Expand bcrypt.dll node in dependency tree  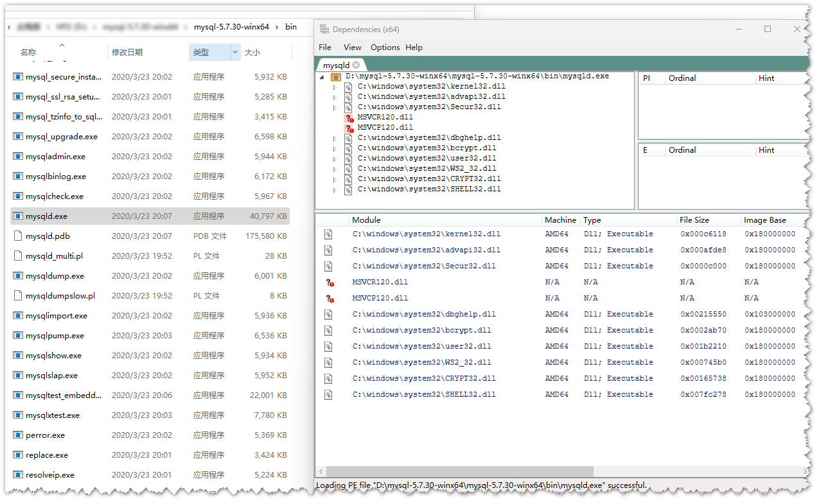click(x=335, y=148)
